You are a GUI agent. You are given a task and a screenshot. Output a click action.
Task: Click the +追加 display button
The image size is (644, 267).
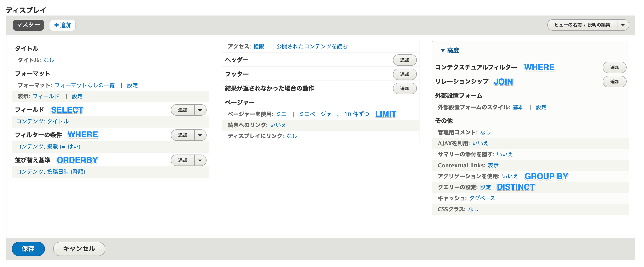[x=63, y=25]
